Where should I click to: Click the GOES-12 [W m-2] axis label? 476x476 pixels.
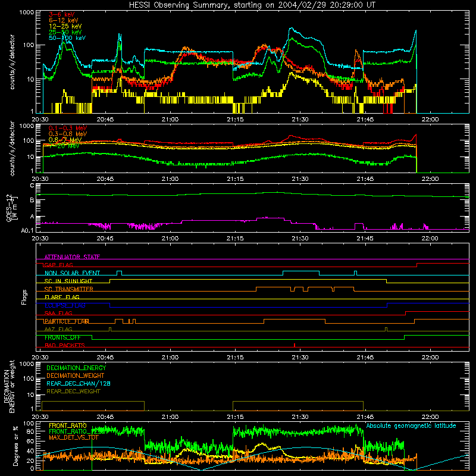(x=12, y=208)
